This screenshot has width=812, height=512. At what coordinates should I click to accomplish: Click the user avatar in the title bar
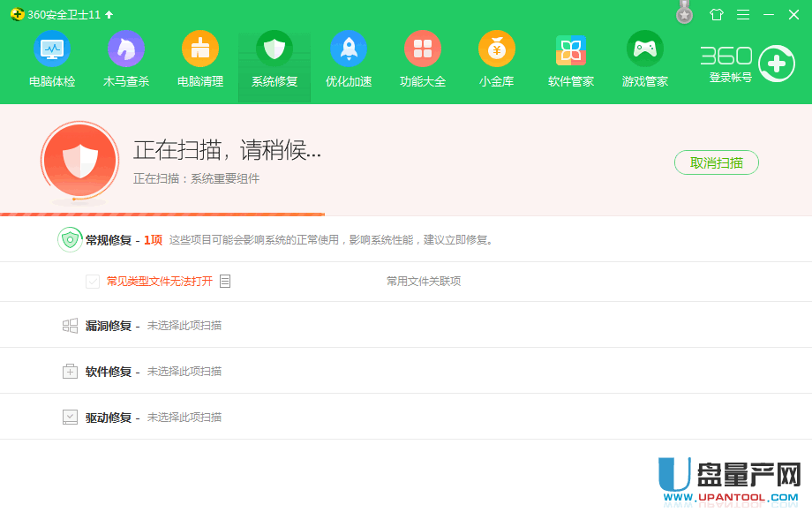[x=683, y=14]
